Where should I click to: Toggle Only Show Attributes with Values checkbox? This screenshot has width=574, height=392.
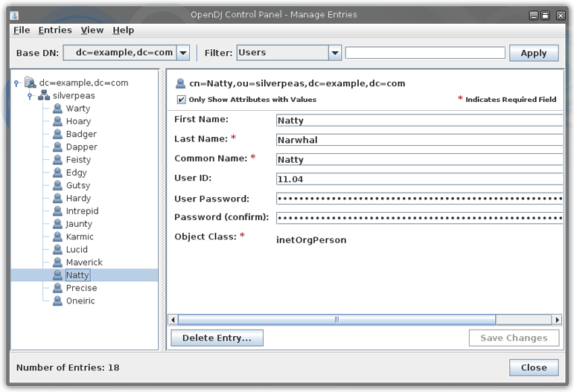pyautogui.click(x=181, y=100)
